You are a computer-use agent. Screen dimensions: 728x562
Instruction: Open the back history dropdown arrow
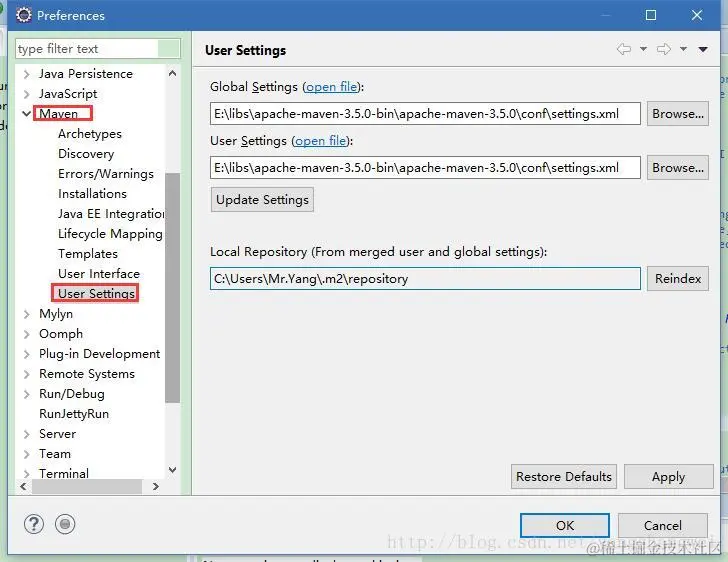(644, 49)
